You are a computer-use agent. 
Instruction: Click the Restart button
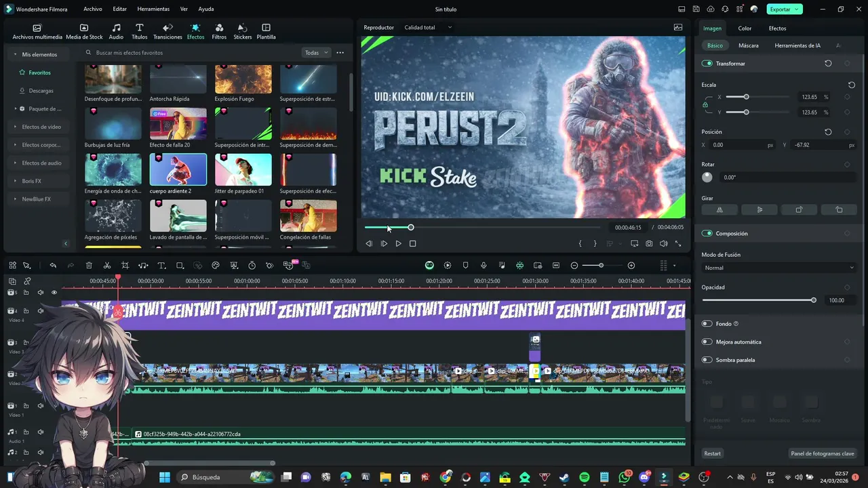click(x=712, y=453)
